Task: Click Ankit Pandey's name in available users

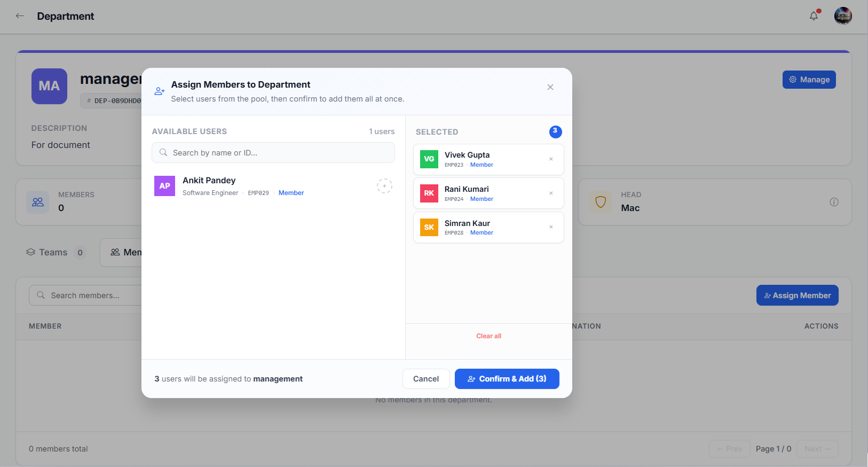Action: click(209, 181)
